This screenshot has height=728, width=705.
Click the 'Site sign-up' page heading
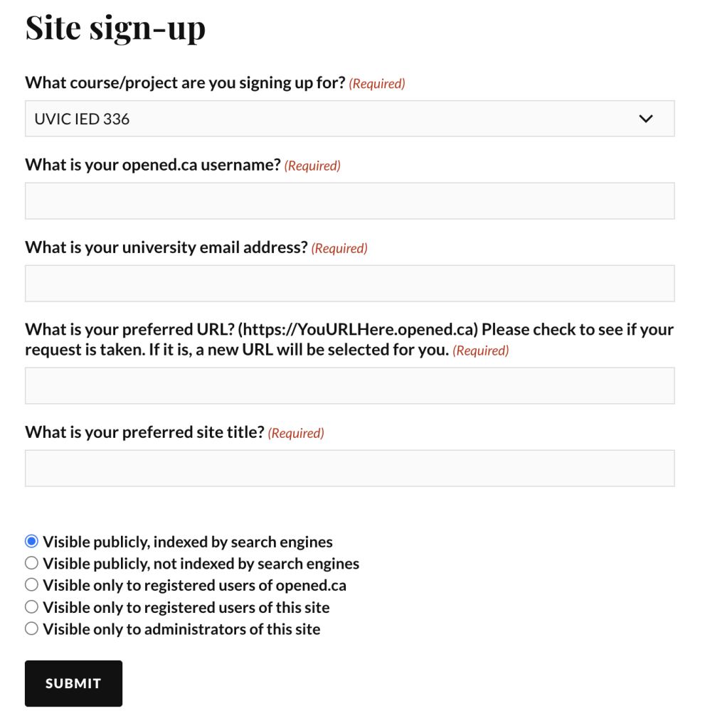[115, 28]
